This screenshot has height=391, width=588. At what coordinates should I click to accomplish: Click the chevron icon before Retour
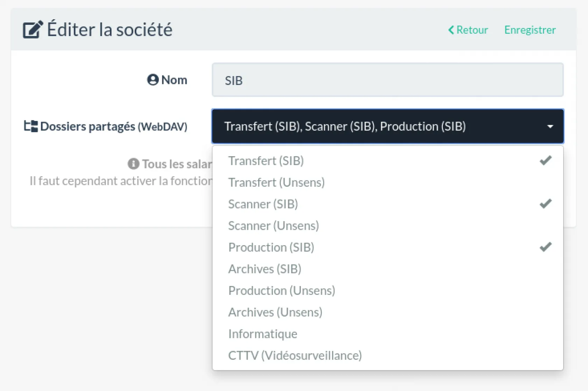point(451,30)
